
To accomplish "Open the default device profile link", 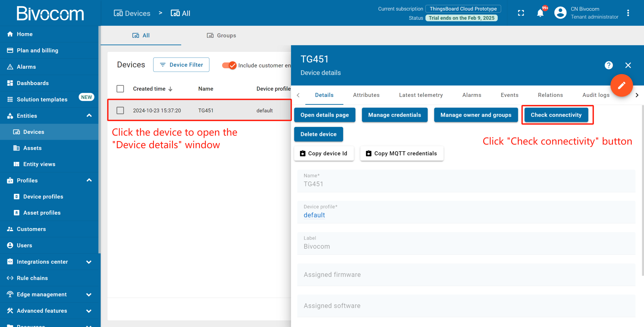I will 314,215.
